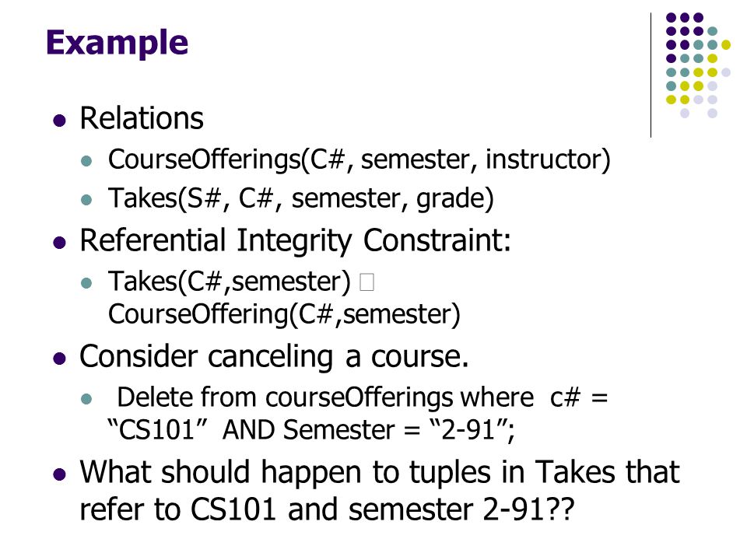Click the missing-symbol box after 'Takes(C#,semester)'

point(366,282)
